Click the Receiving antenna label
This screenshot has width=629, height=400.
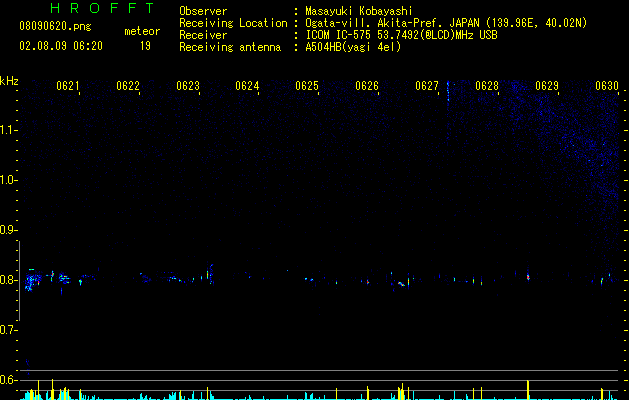(x=230, y=47)
